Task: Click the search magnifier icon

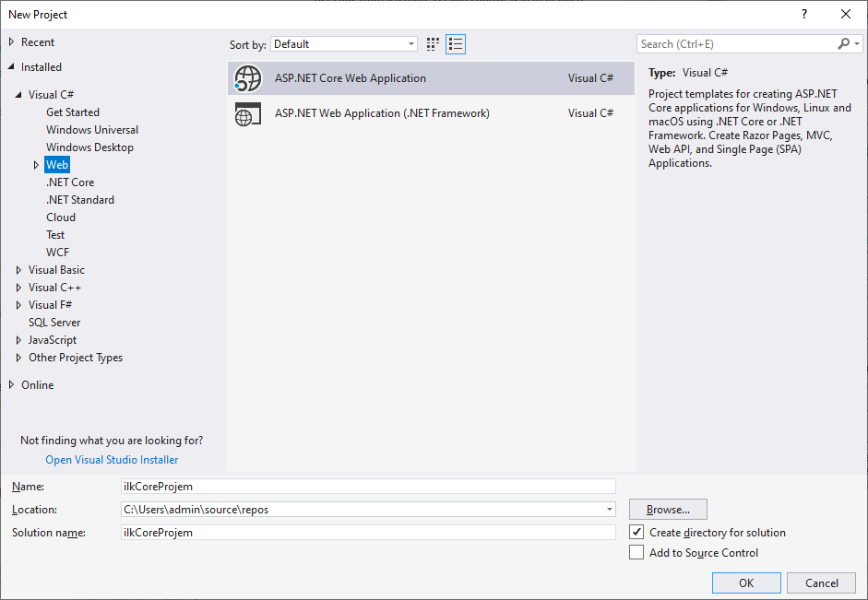Action: click(x=844, y=43)
